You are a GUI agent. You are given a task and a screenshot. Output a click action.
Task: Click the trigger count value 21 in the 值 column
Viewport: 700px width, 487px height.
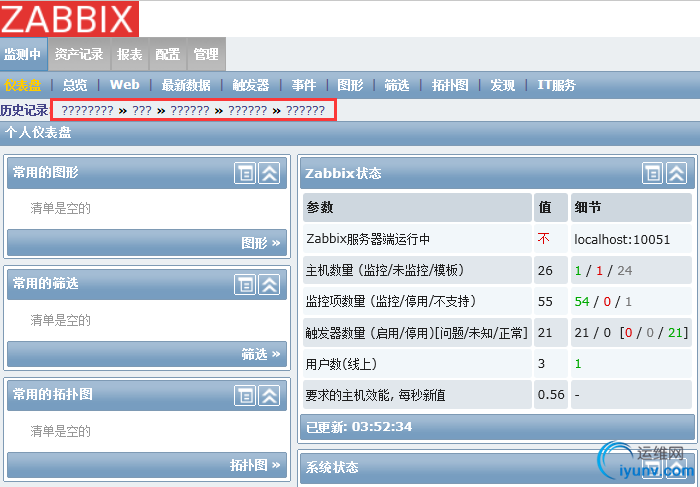coord(545,333)
